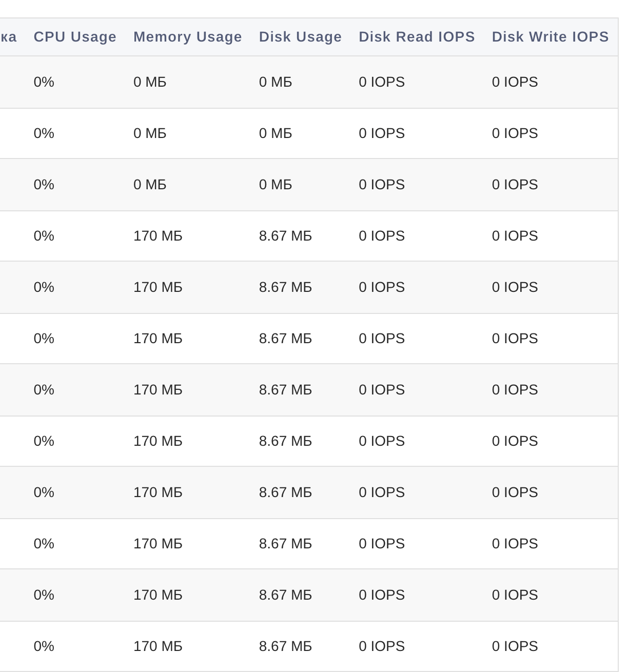The width and height of the screenshot is (628, 672).
Task: Select the last row's Disk Read IOPS value
Action: [x=382, y=646]
